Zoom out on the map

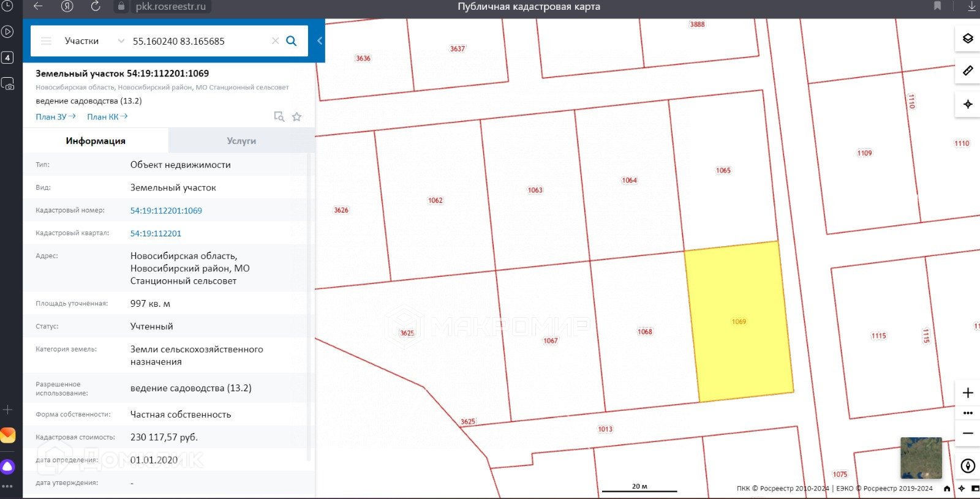pyautogui.click(x=968, y=433)
